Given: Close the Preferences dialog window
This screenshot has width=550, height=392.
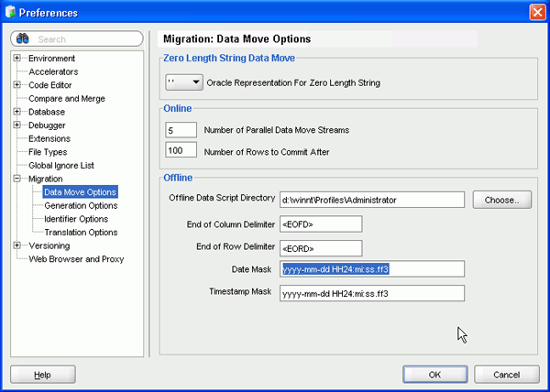Looking at the screenshot, I should click(537, 12).
